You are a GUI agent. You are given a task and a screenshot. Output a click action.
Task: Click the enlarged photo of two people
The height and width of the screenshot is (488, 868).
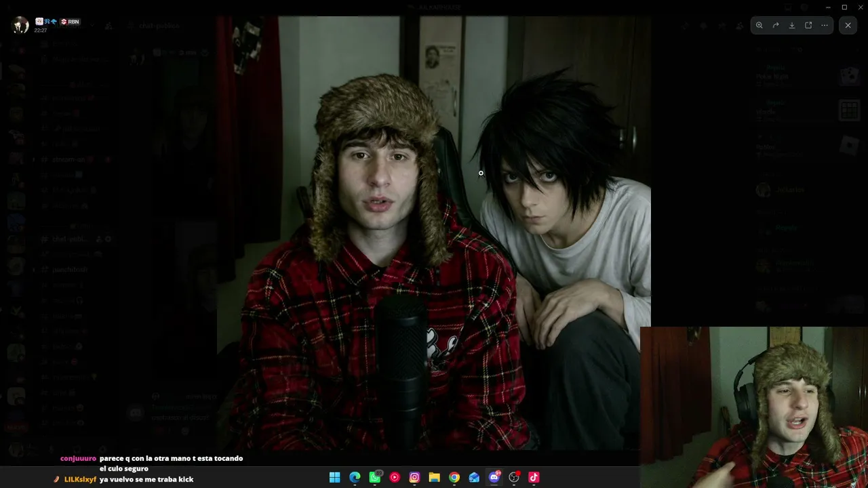tap(434, 233)
